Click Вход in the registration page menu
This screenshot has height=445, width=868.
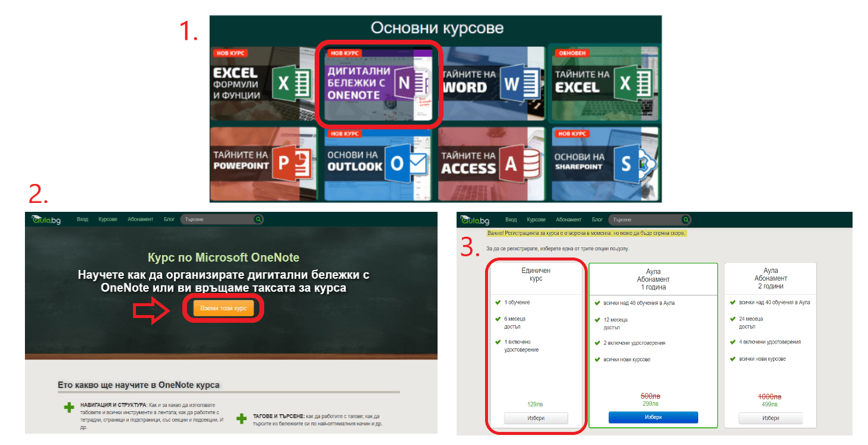tap(511, 220)
